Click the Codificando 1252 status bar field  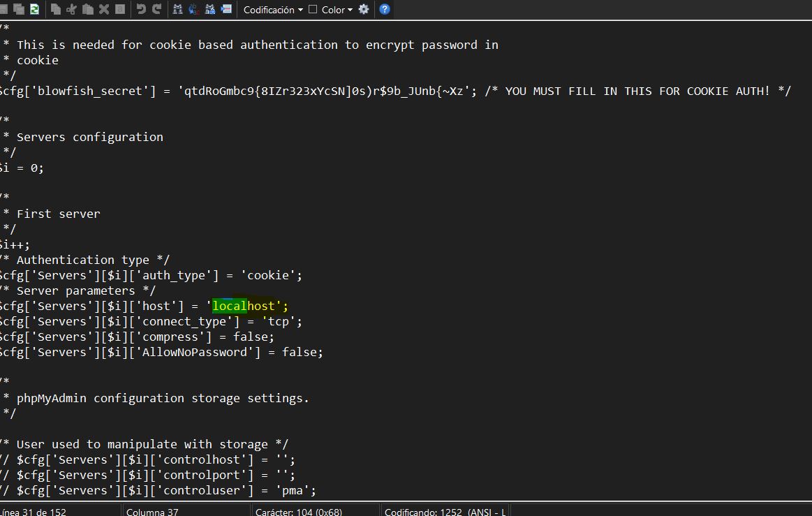coord(444,511)
